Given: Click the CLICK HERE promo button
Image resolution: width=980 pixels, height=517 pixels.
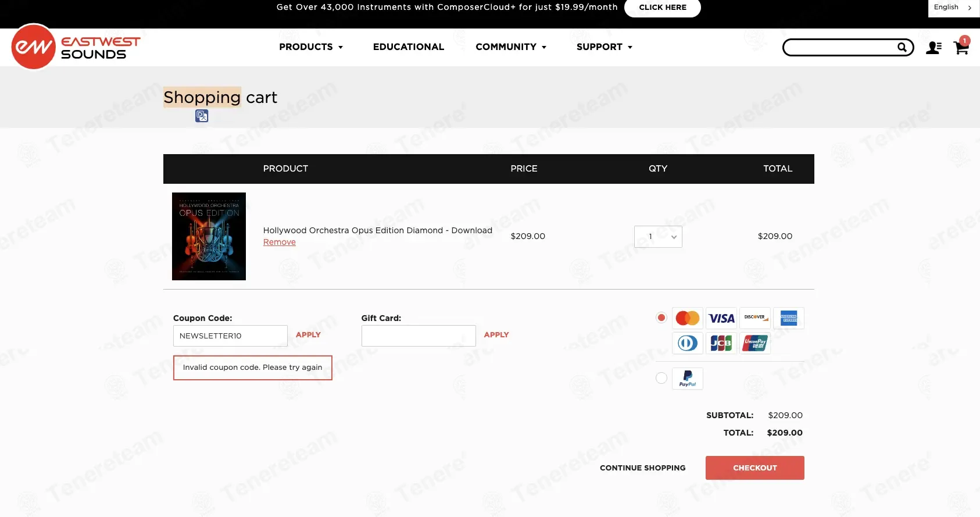Looking at the screenshot, I should [x=663, y=8].
